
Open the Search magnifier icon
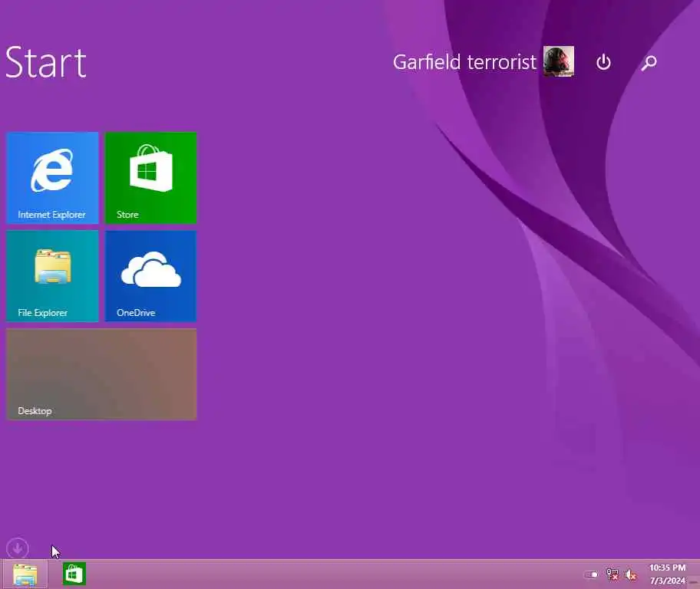[x=649, y=62]
